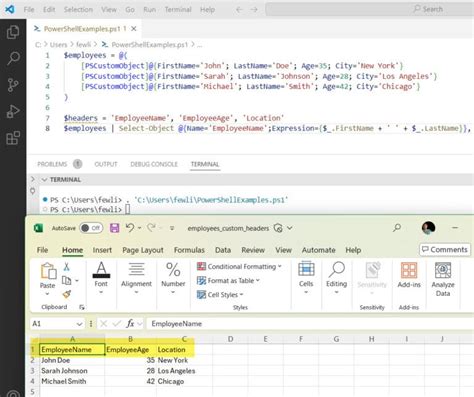Click the Excel formula bar field

(x=311, y=324)
